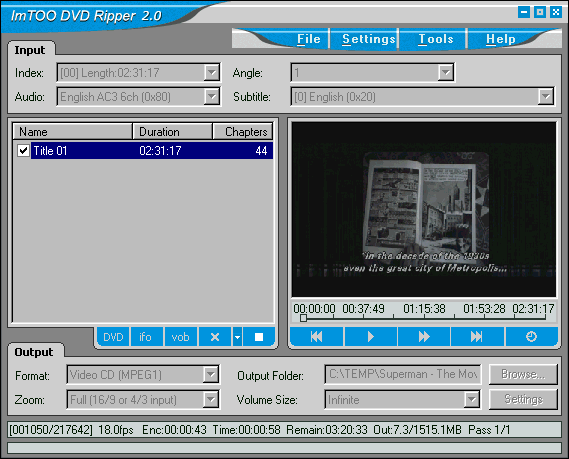Viewport: 569px width, 459px height.
Task: Click the 02:31:17 duration cell
Action: point(160,150)
